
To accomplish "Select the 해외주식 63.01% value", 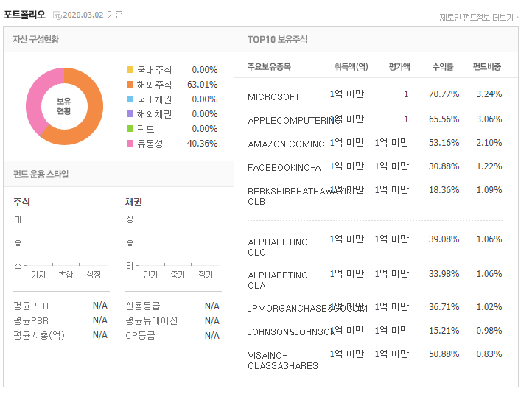I will click(202, 85).
